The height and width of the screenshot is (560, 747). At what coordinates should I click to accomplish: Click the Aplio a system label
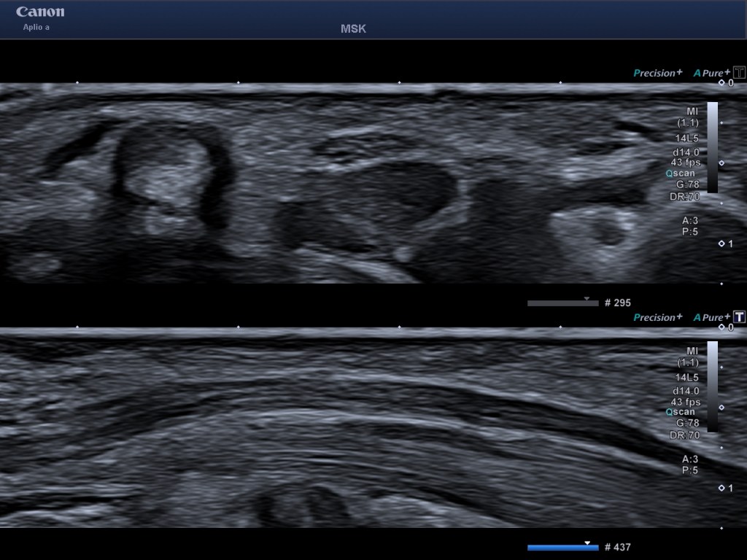coord(36,27)
